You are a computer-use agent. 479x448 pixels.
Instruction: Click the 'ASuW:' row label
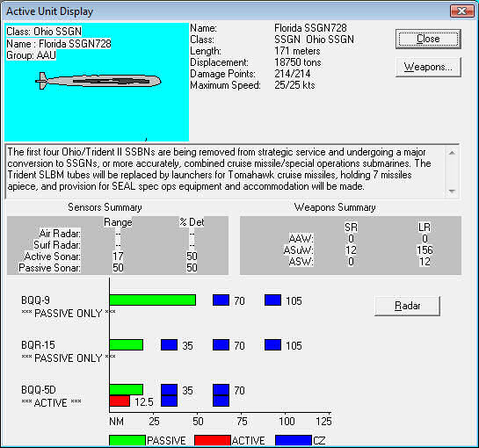[x=299, y=250]
